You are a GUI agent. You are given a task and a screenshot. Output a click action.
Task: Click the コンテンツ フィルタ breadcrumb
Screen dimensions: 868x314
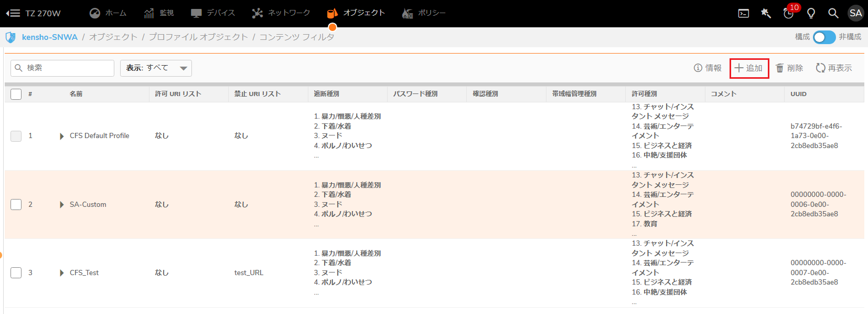(x=297, y=37)
